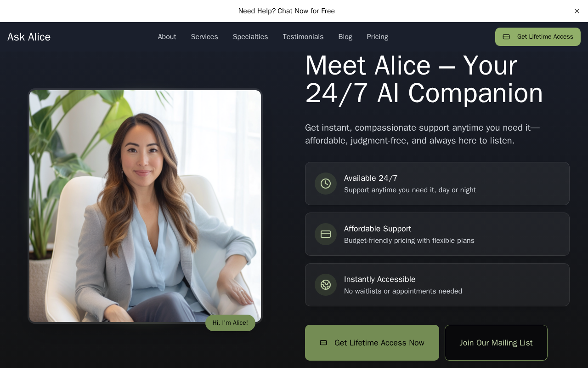Click card icon in Get Lifetime Access Now button
Viewport: 588px width, 368px height.
[323, 343]
